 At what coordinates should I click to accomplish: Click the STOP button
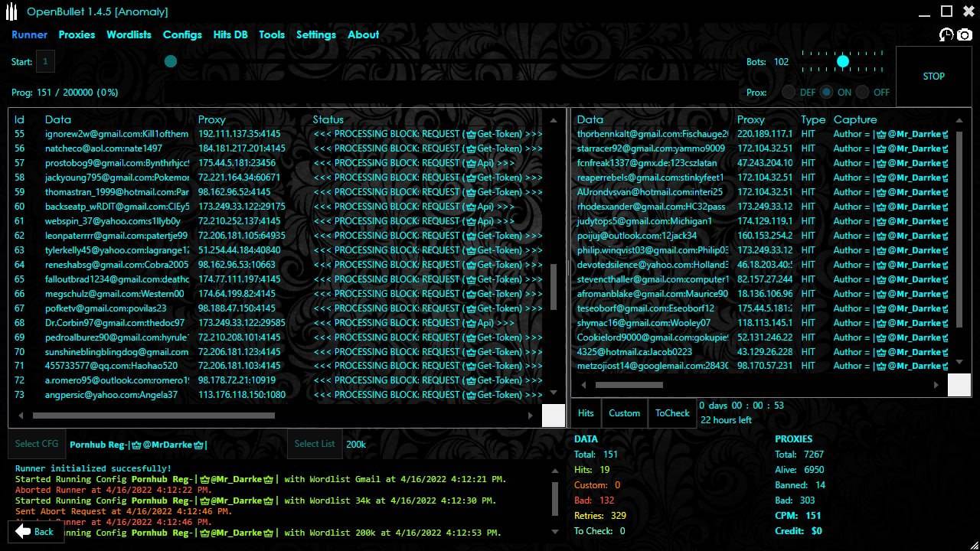[933, 77]
